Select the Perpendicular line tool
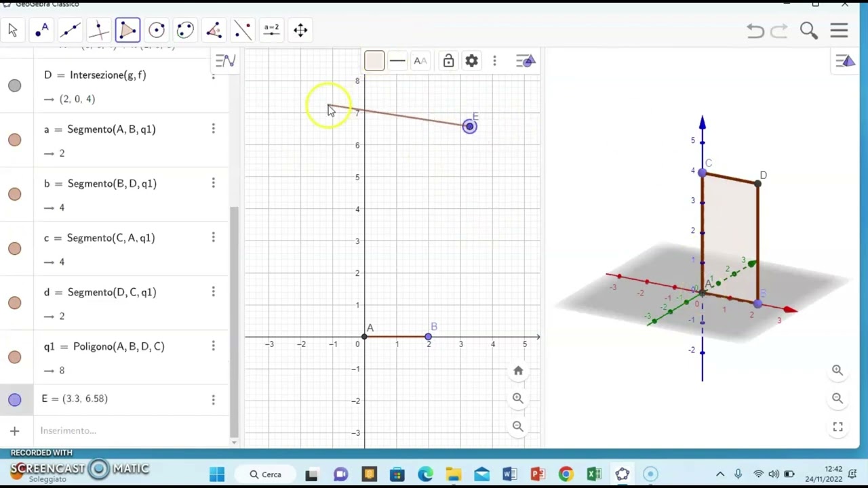Screen dimensions: 868x488 click(x=98, y=30)
